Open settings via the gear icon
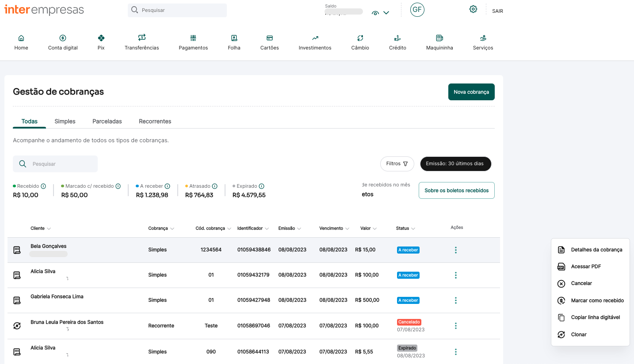 coord(473,9)
